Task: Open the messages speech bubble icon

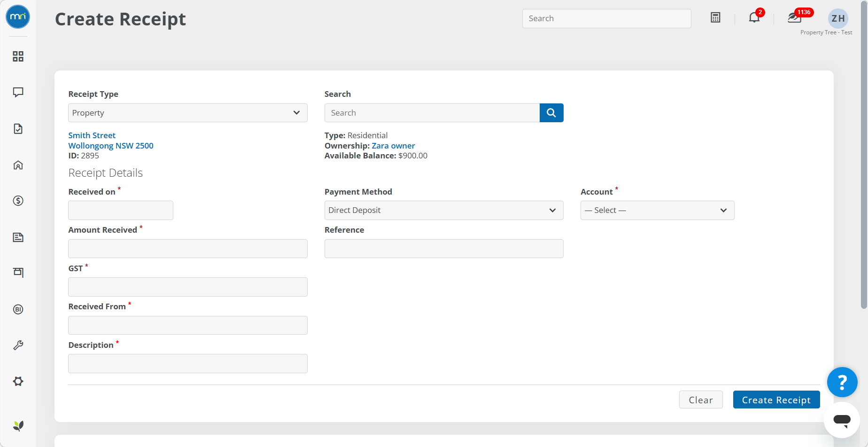Action: [x=18, y=92]
